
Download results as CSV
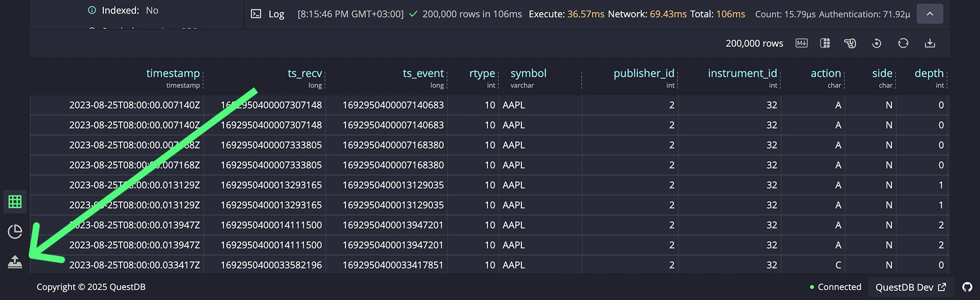930,43
